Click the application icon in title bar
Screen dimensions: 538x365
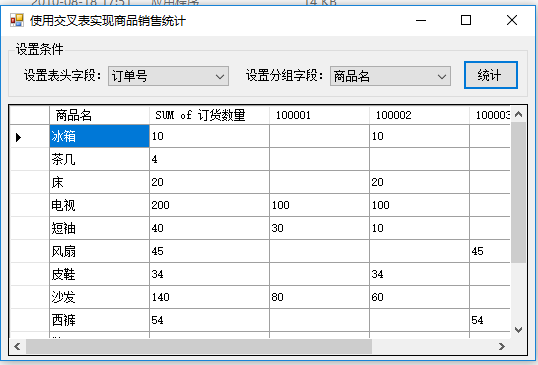coord(17,20)
